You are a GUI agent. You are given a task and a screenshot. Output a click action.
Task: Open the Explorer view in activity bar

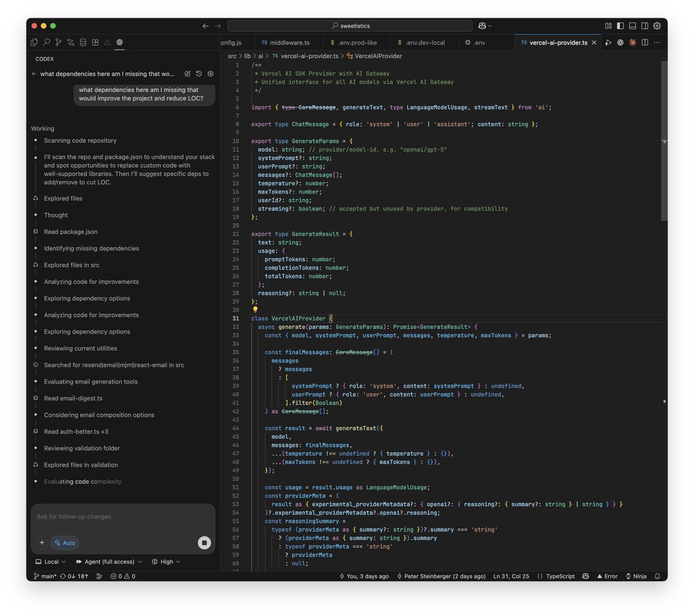coord(34,42)
